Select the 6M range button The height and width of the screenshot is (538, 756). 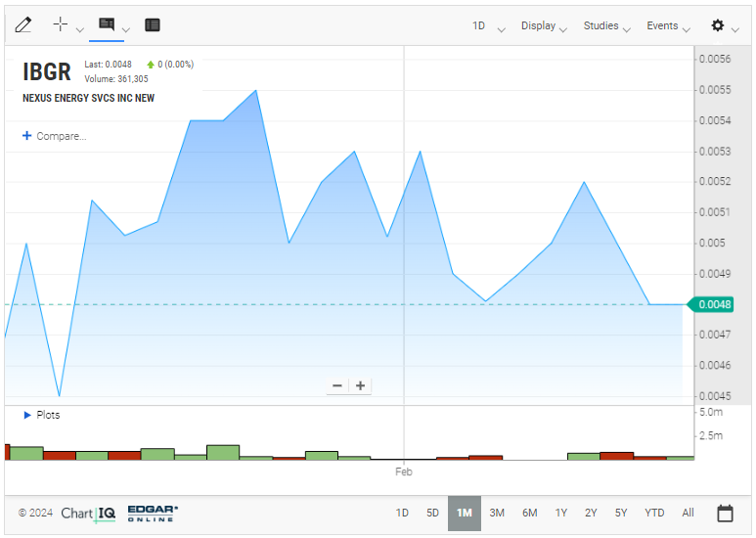(x=529, y=513)
